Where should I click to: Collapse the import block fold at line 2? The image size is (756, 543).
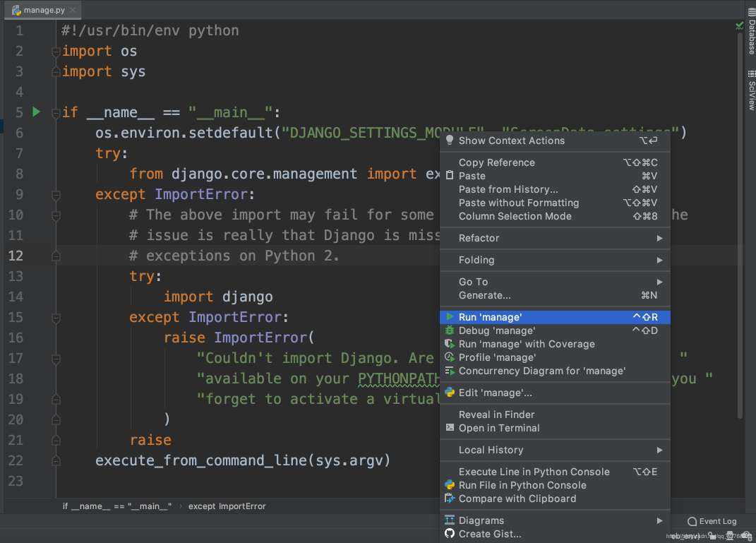click(56, 51)
